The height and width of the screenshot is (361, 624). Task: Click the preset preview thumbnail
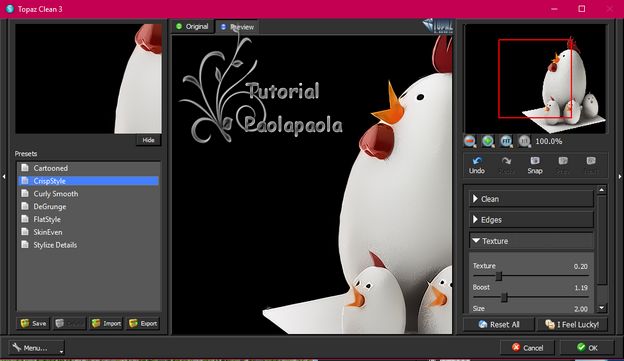click(88, 78)
